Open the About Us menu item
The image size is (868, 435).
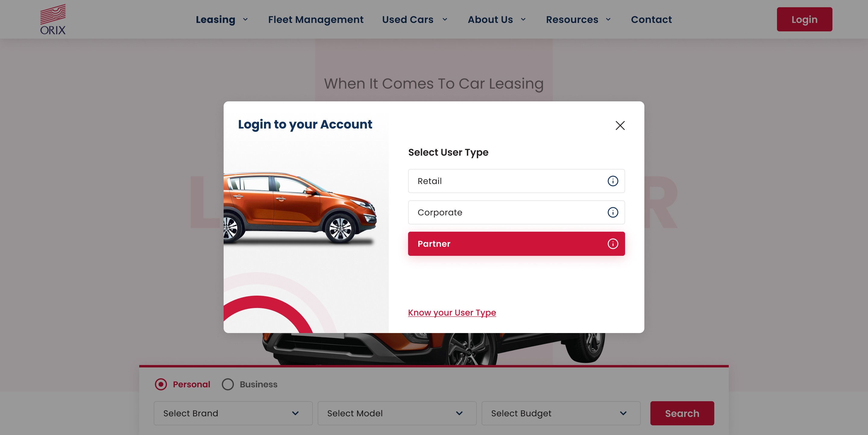[x=490, y=20]
